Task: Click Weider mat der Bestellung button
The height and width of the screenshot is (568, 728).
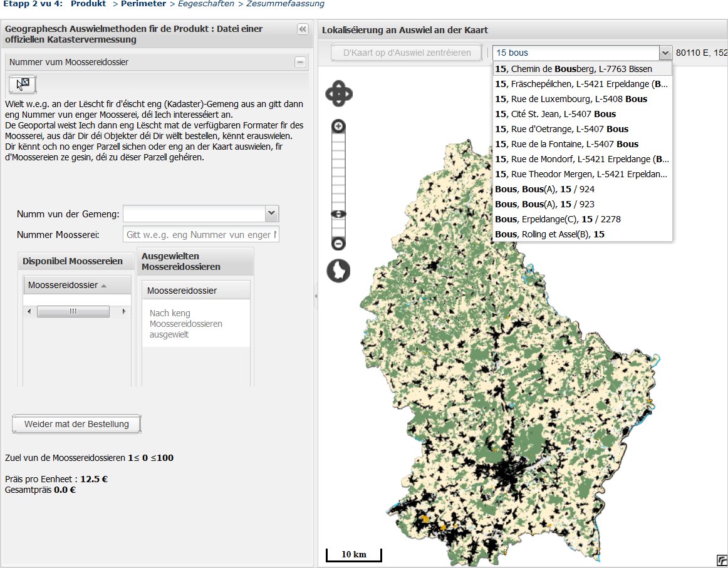Action: tap(76, 424)
